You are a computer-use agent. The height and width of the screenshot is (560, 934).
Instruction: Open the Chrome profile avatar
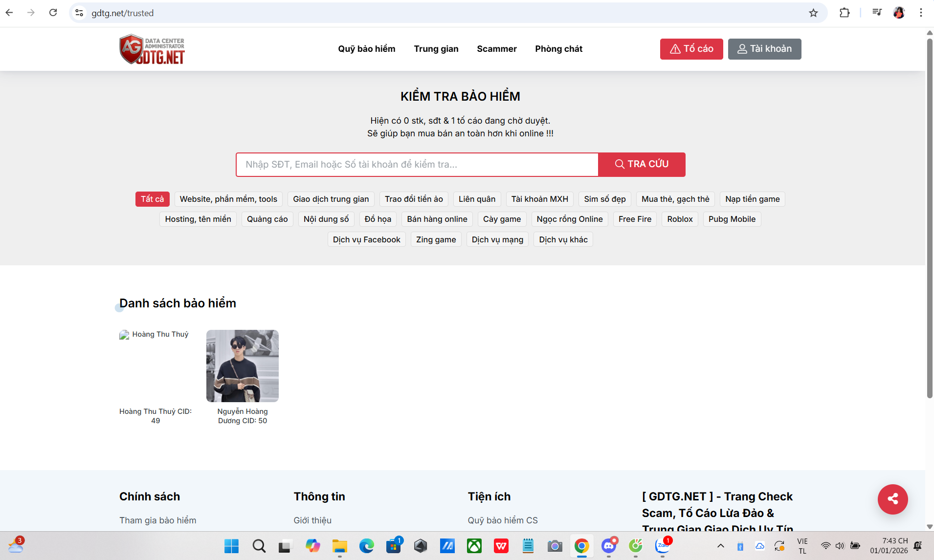click(x=899, y=13)
